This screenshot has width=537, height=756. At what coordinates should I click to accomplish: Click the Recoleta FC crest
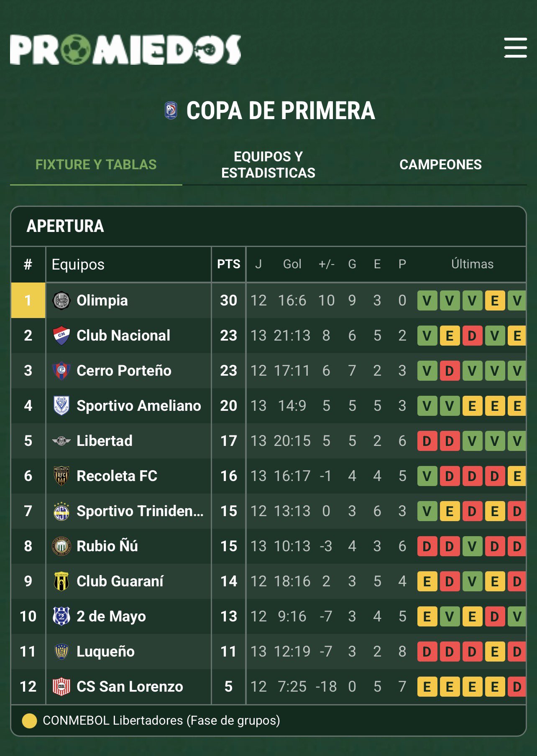coord(61,476)
